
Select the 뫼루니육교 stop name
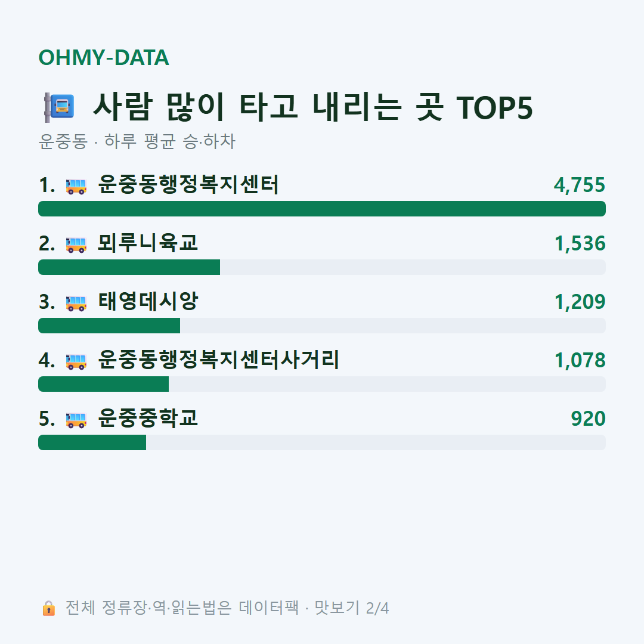(x=148, y=243)
